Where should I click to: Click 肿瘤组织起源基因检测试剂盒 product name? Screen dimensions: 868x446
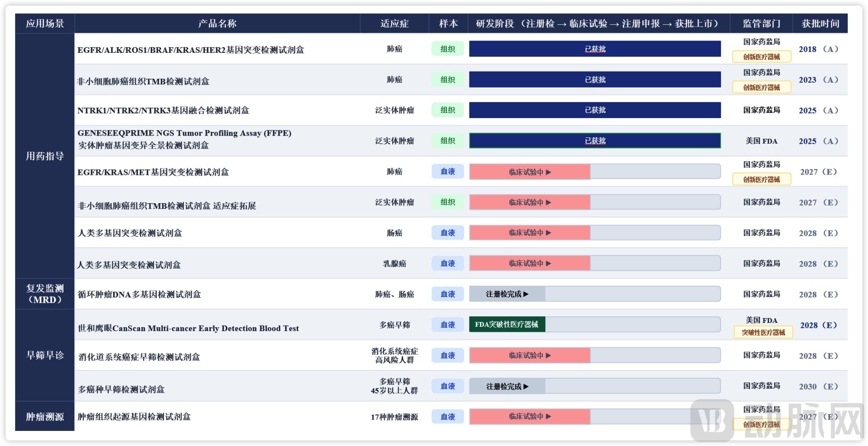[x=134, y=417]
